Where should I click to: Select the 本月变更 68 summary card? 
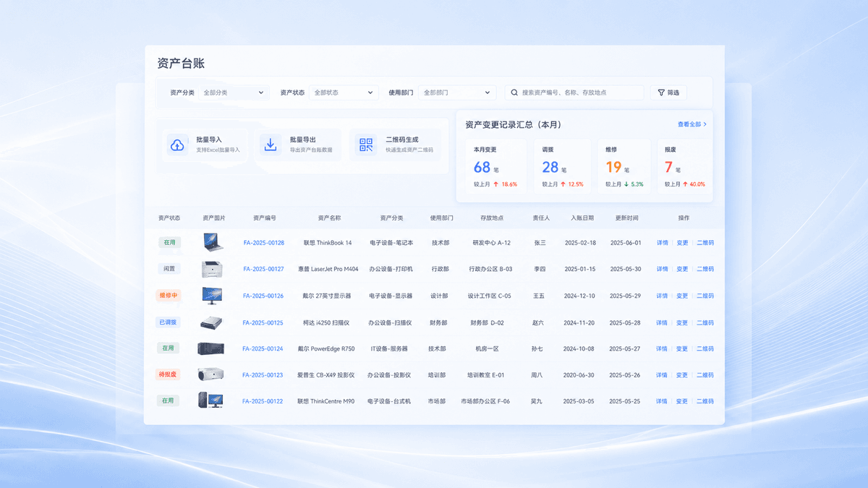[x=495, y=166]
